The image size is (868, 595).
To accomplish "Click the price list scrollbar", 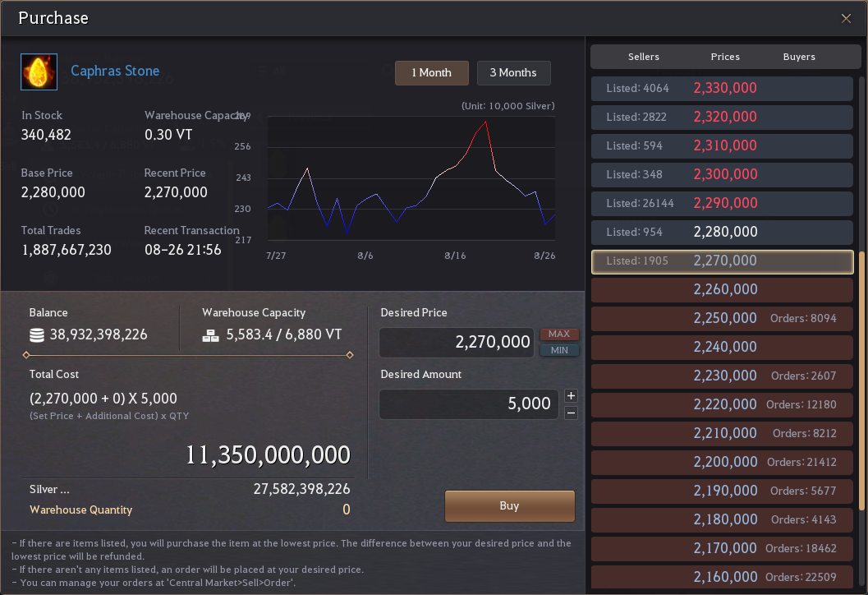I will (861, 378).
